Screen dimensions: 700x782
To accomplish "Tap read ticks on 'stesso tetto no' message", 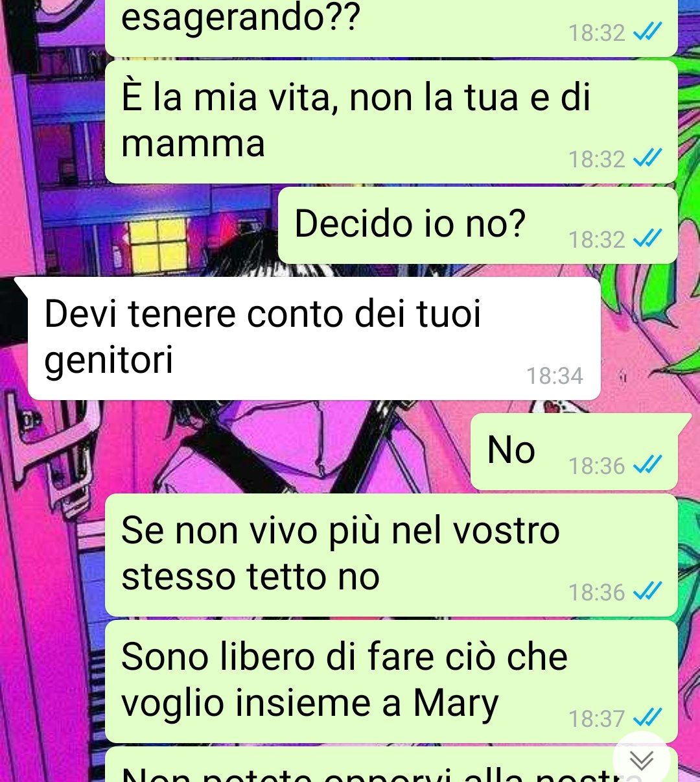I will [x=647, y=591].
